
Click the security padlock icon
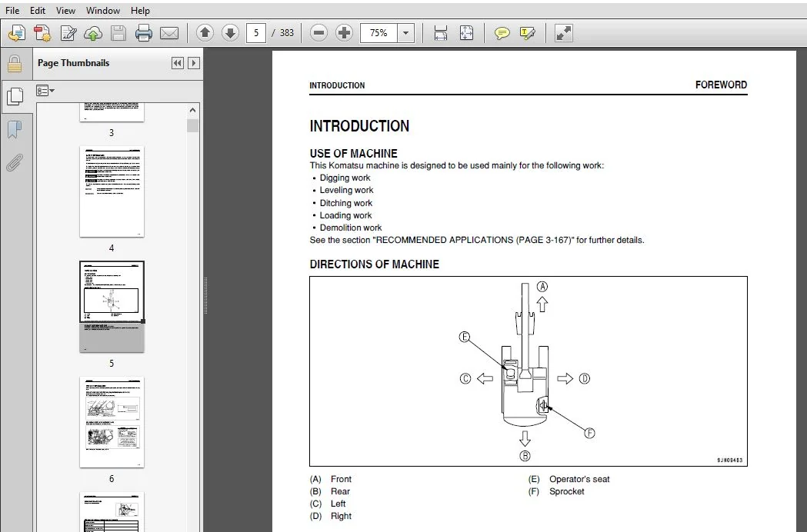pyautogui.click(x=15, y=64)
